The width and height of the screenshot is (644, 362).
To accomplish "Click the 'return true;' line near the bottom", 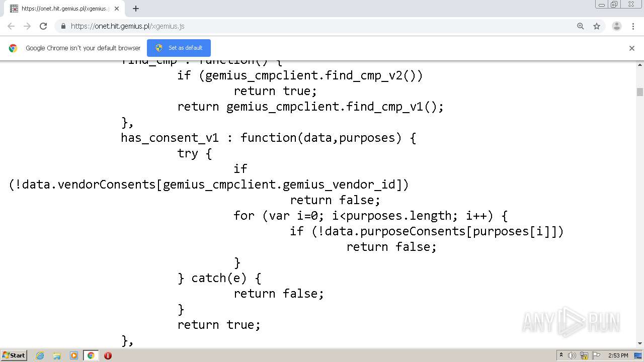I will (219, 325).
